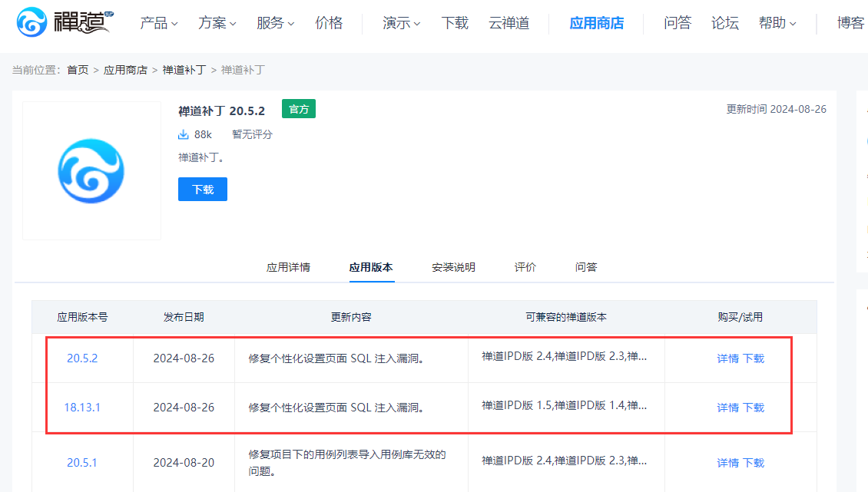868x492 pixels.
Task: Click the first 禅道补丁 breadcrumb link
Action: (x=184, y=71)
